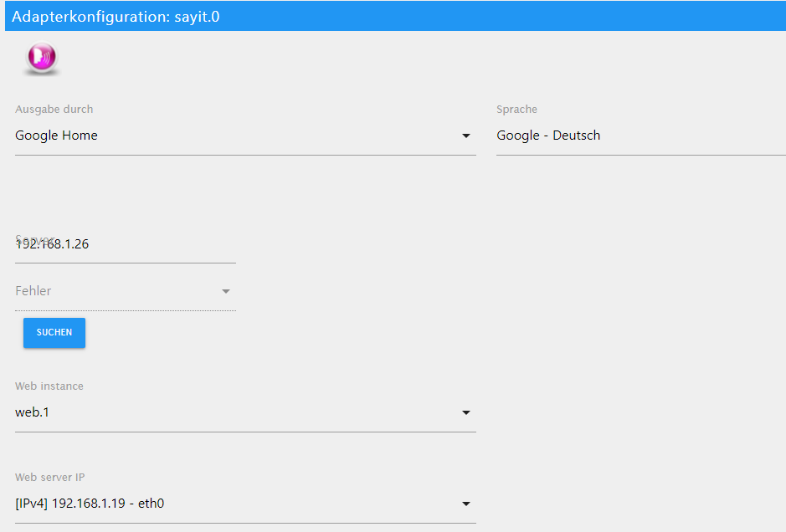Click the Ausgabe durch label
This screenshot has height=532, width=786.
(54, 110)
